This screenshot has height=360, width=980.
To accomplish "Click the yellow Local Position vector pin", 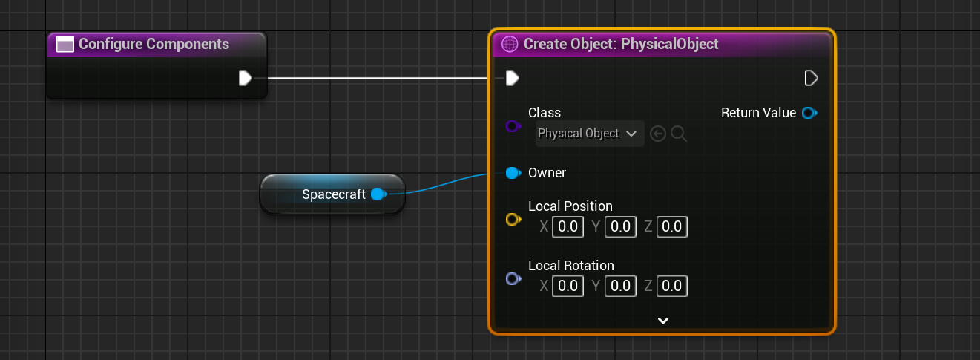I will 512,220.
